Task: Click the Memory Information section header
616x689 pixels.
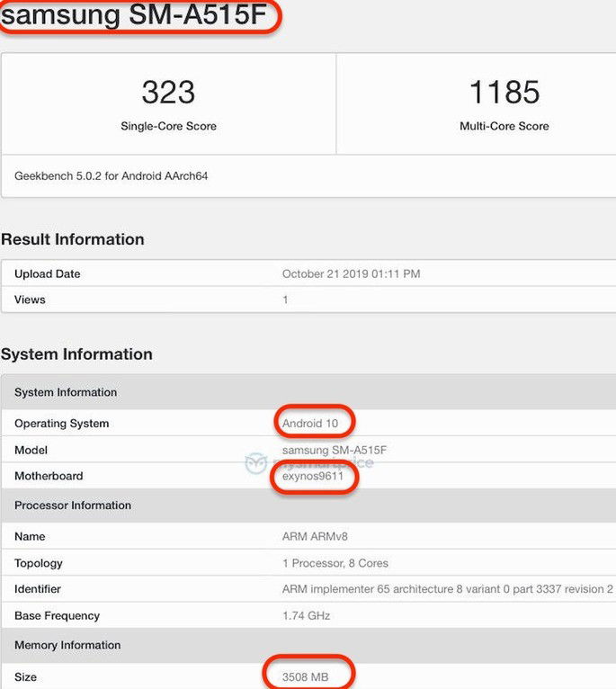Action: [308, 645]
